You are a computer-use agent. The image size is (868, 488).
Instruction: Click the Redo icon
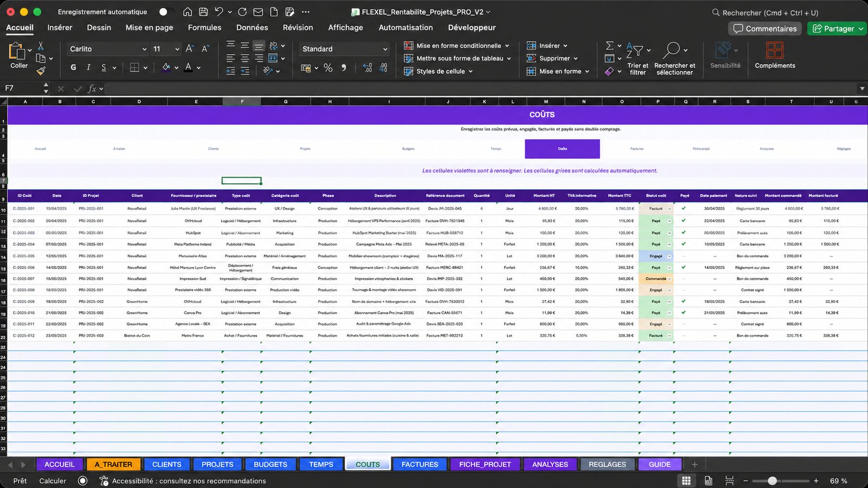(x=242, y=12)
